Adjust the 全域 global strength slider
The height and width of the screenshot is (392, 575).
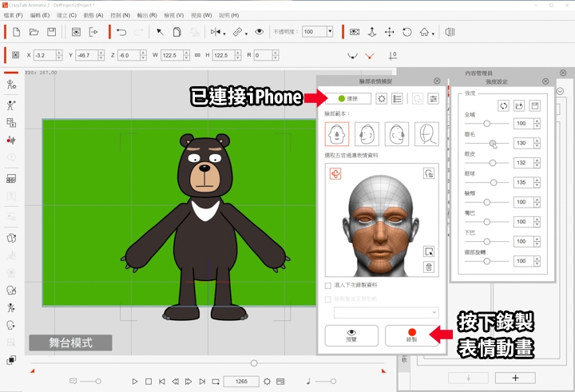pyautogui.click(x=486, y=124)
